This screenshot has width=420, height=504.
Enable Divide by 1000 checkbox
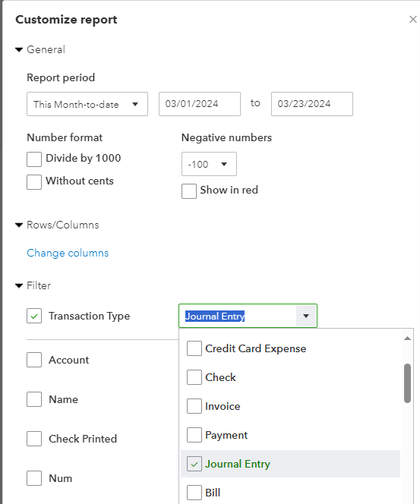tap(34, 159)
